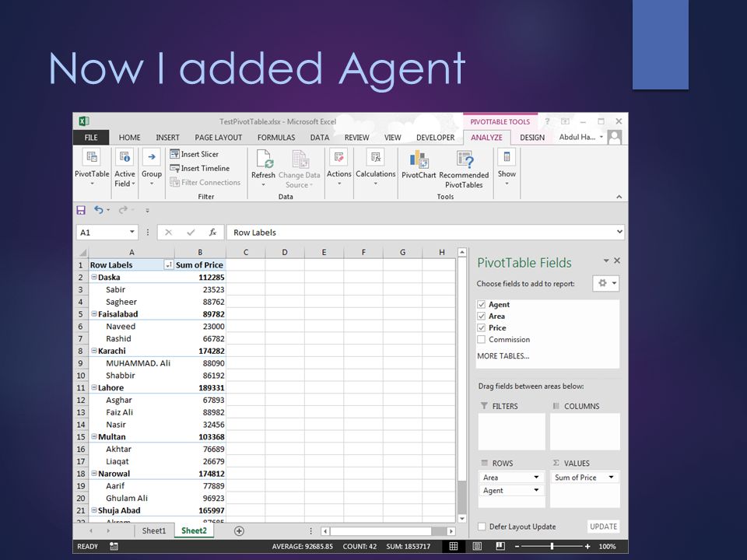The height and width of the screenshot is (560, 747).
Task: Click zoom in plus button
Action: (587, 547)
